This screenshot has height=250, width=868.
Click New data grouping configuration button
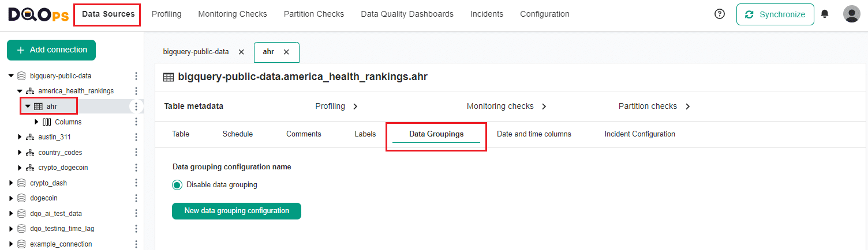[x=237, y=211]
